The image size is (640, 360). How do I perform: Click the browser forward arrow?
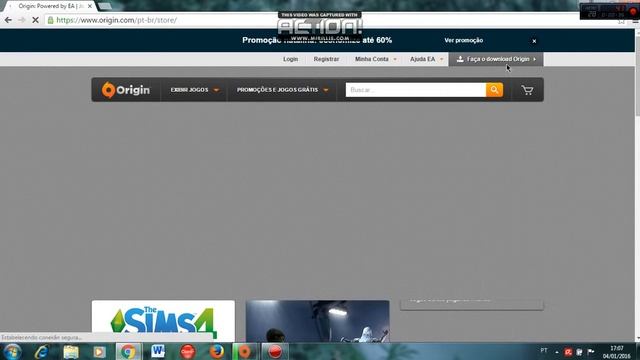(22, 20)
